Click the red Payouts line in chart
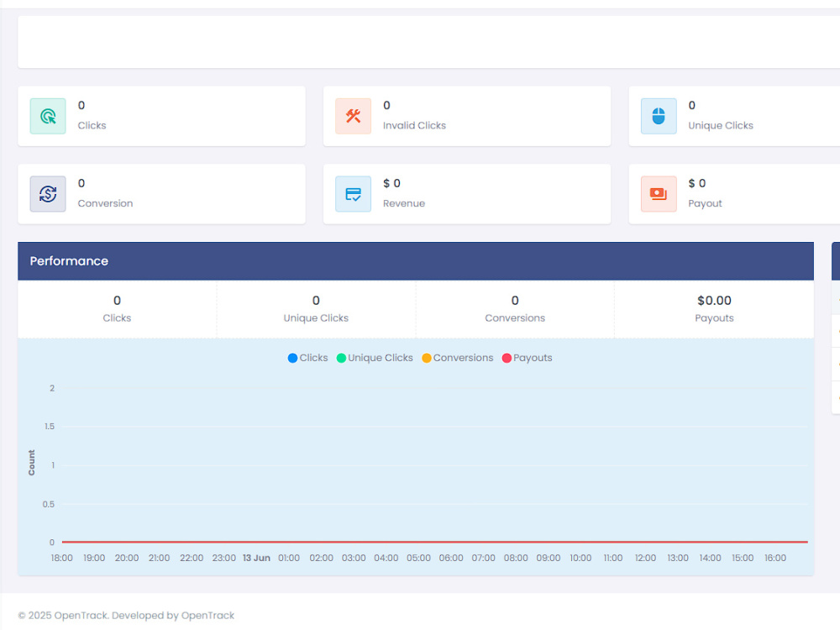 (x=434, y=542)
